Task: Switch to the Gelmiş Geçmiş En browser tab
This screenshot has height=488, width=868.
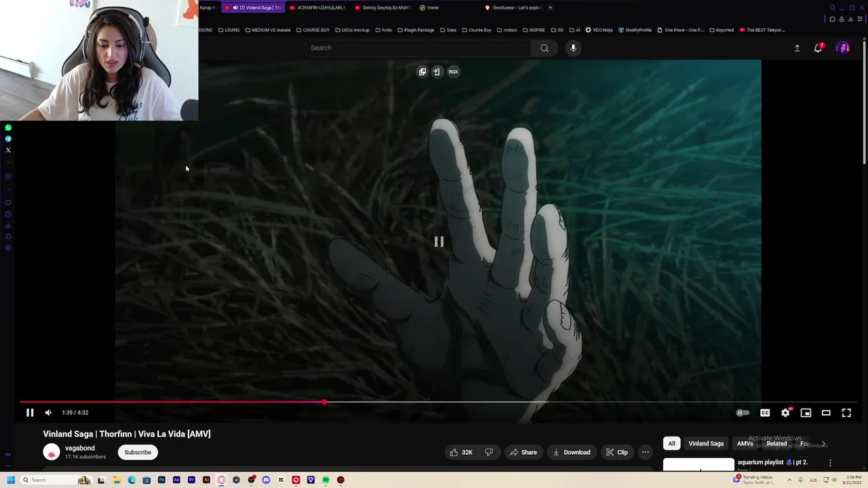Action: (x=382, y=8)
